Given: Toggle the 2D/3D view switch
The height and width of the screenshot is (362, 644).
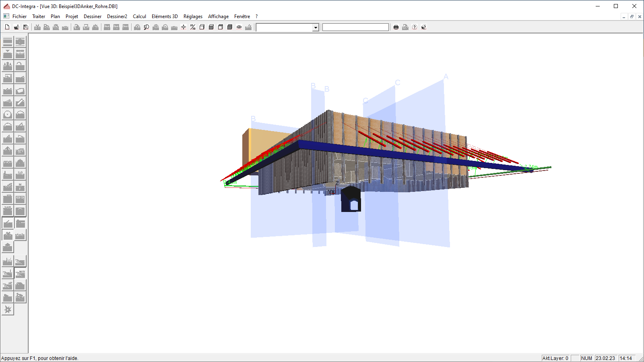Looking at the screenshot, I should pos(193,27).
